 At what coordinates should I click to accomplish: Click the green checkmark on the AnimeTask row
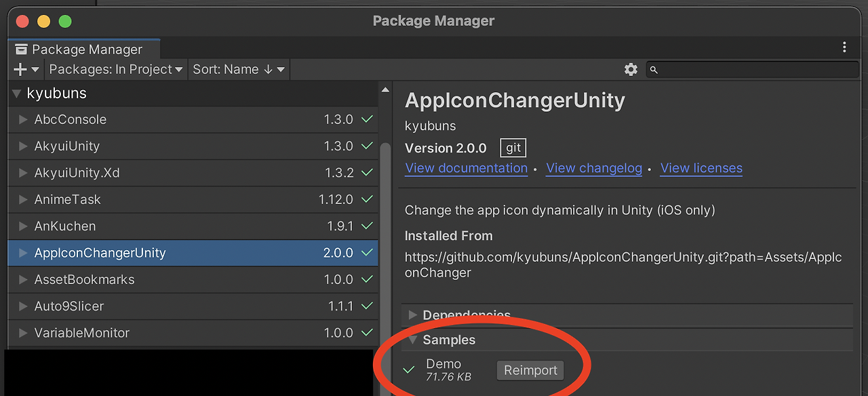pyautogui.click(x=367, y=199)
